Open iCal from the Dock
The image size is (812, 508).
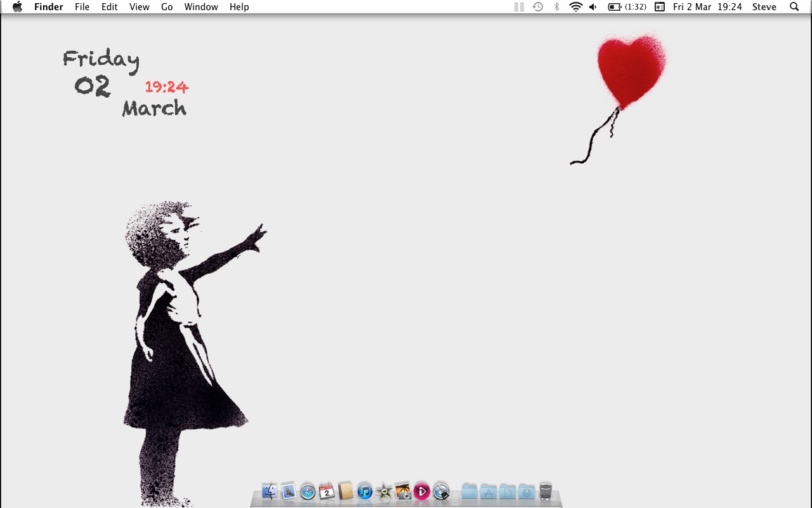pyautogui.click(x=327, y=491)
